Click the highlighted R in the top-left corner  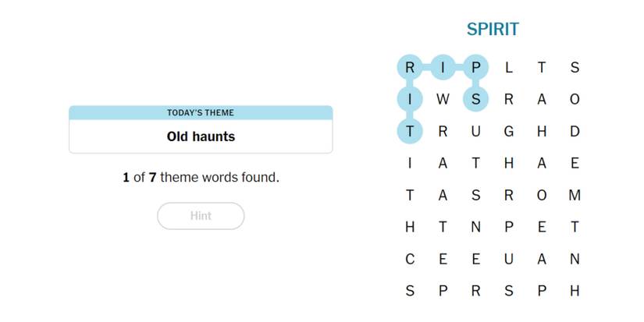coord(410,68)
